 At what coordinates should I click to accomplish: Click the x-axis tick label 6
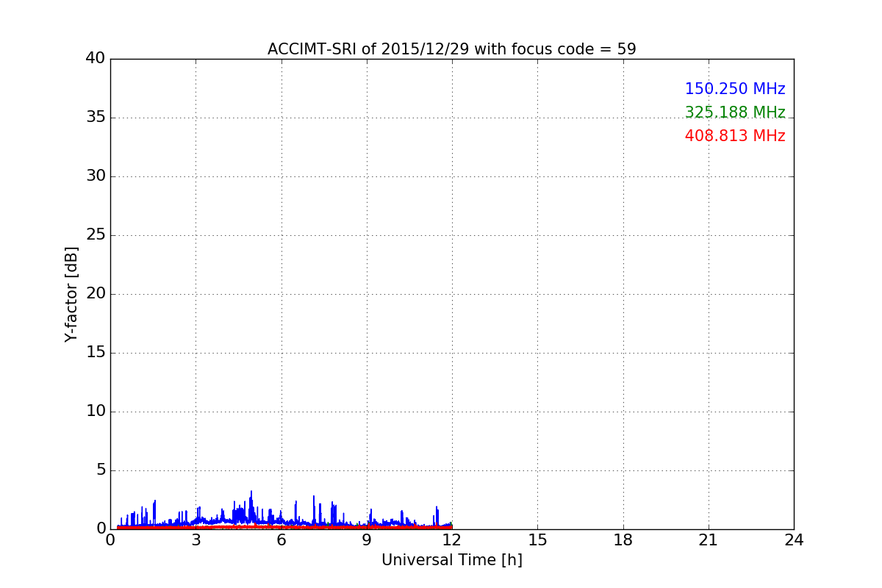tap(281, 540)
